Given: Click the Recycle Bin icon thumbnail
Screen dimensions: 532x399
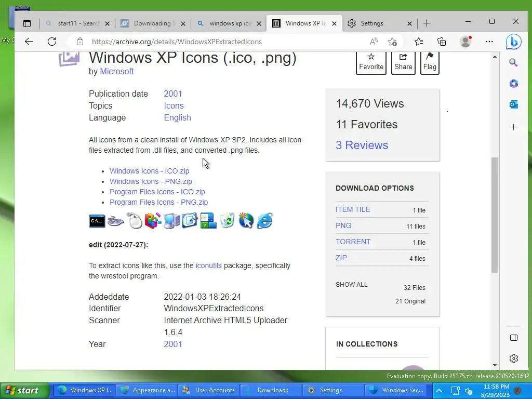Looking at the screenshot, I should [227, 220].
